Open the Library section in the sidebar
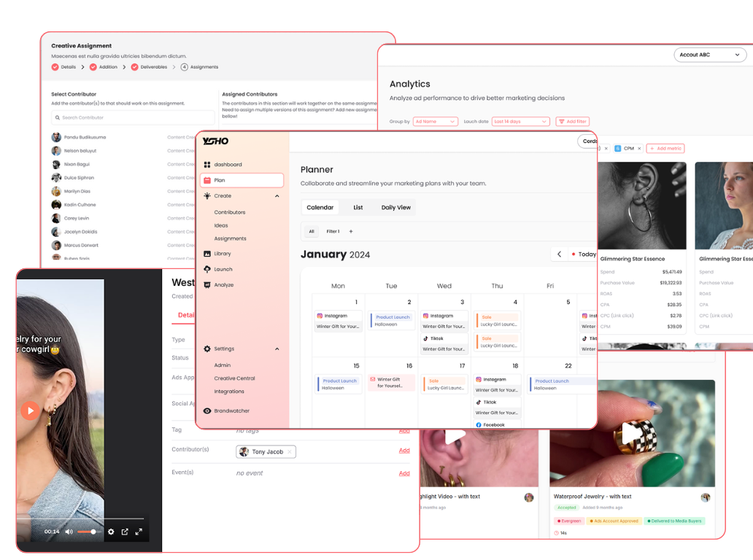Screen dimensions: 753x560 (224, 253)
